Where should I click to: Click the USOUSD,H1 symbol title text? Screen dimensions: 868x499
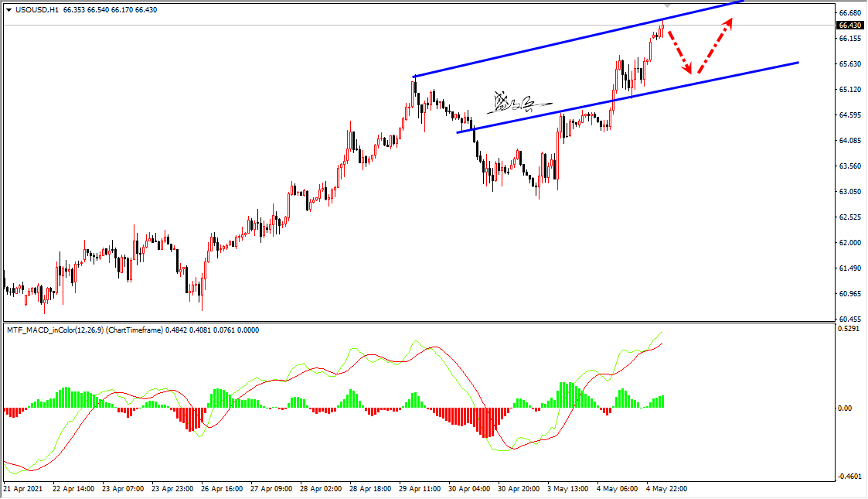pyautogui.click(x=37, y=10)
